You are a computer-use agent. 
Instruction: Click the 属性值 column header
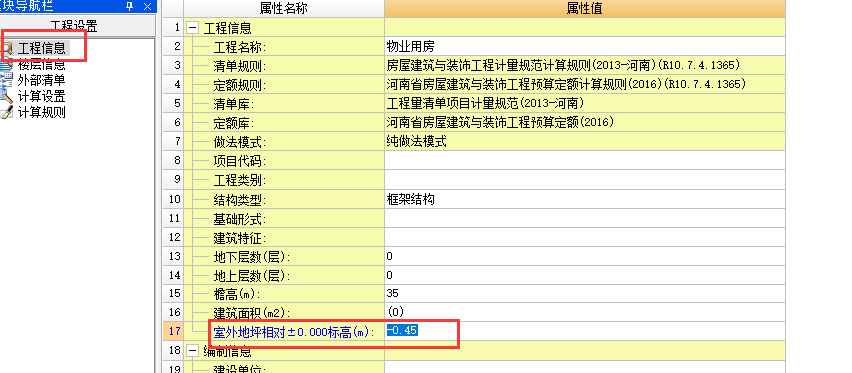[x=585, y=8]
